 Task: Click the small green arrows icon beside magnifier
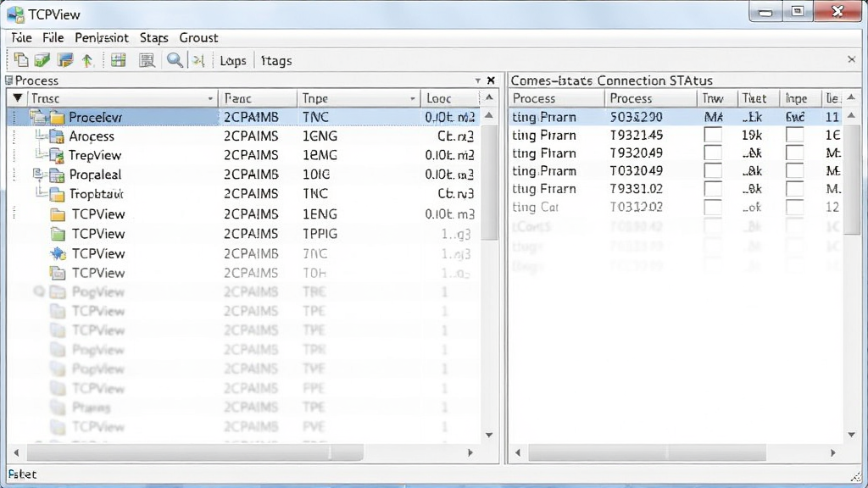[x=198, y=60]
